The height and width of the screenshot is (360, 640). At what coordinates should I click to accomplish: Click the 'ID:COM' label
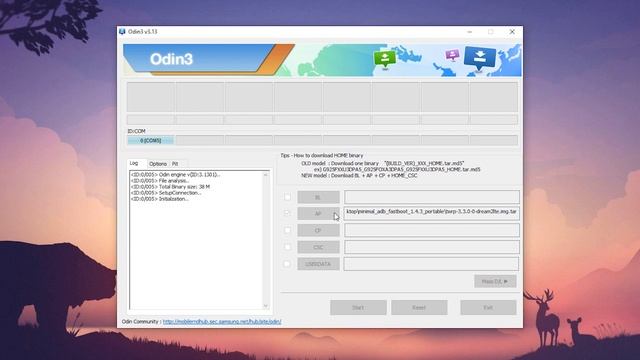click(136, 131)
